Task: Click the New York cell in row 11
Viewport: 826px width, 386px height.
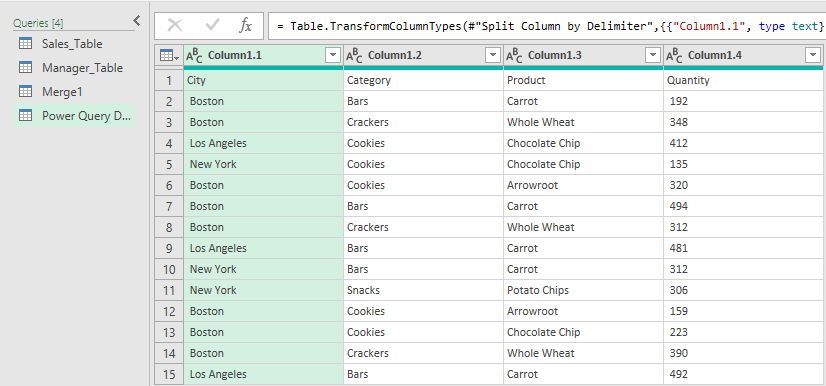Action: click(x=263, y=290)
